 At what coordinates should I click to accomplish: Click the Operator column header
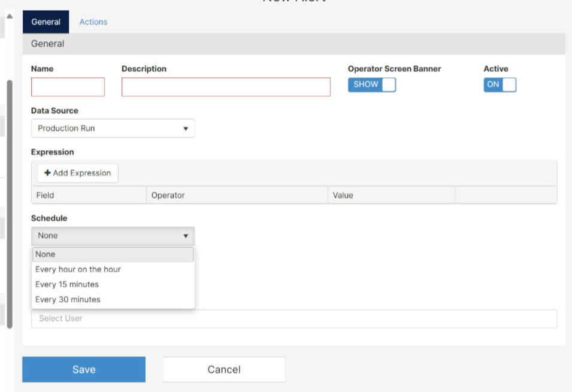[237, 195]
